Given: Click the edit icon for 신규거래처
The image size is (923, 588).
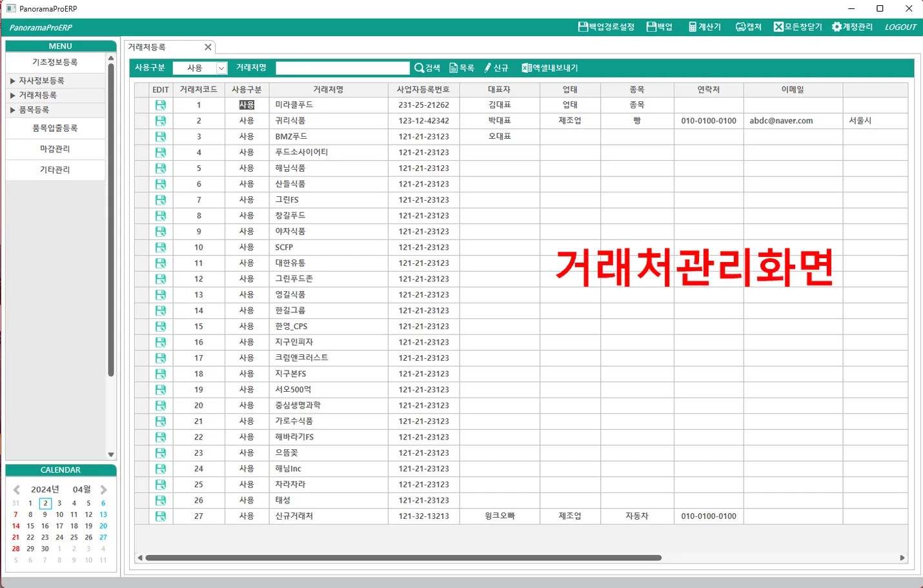Looking at the screenshot, I should tap(161, 516).
